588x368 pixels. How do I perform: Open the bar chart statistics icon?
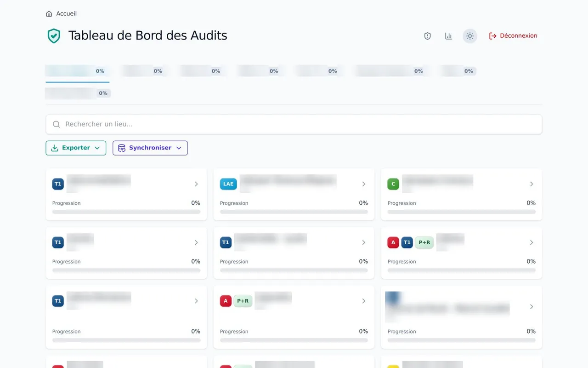point(449,36)
